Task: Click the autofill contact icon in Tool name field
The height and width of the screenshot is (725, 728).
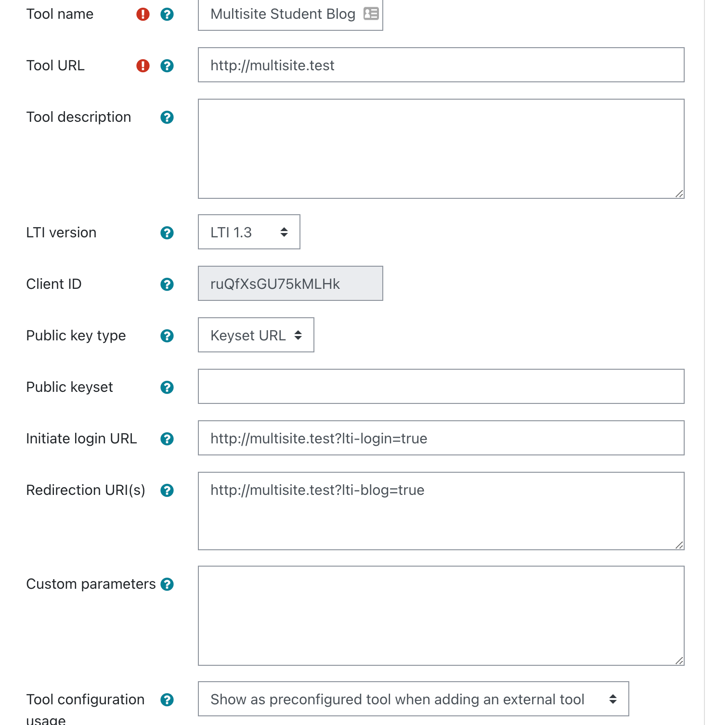Action: (371, 13)
